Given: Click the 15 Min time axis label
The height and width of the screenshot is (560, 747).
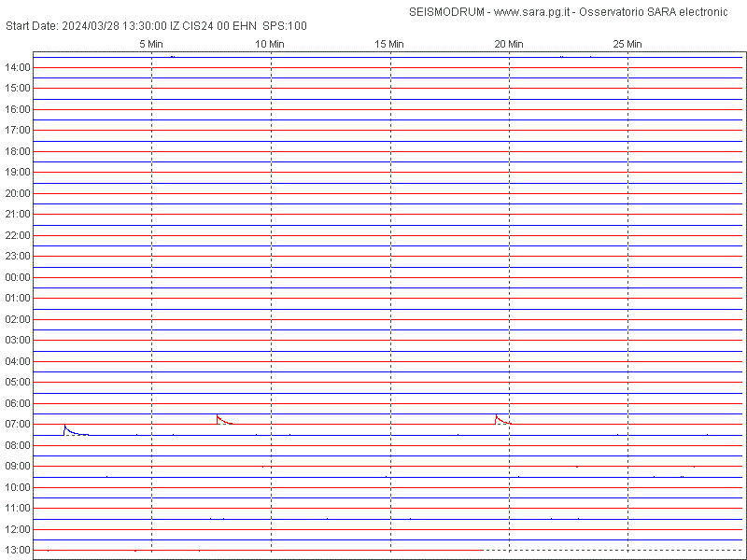Looking at the screenshot, I should coord(389,44).
